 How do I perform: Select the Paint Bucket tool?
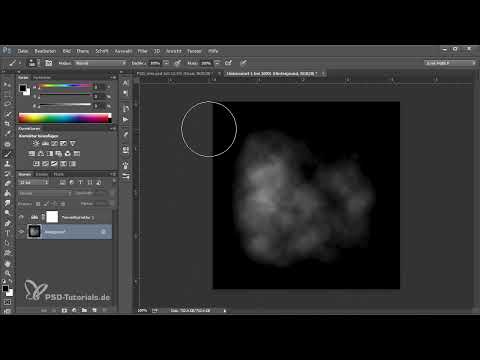(7, 193)
